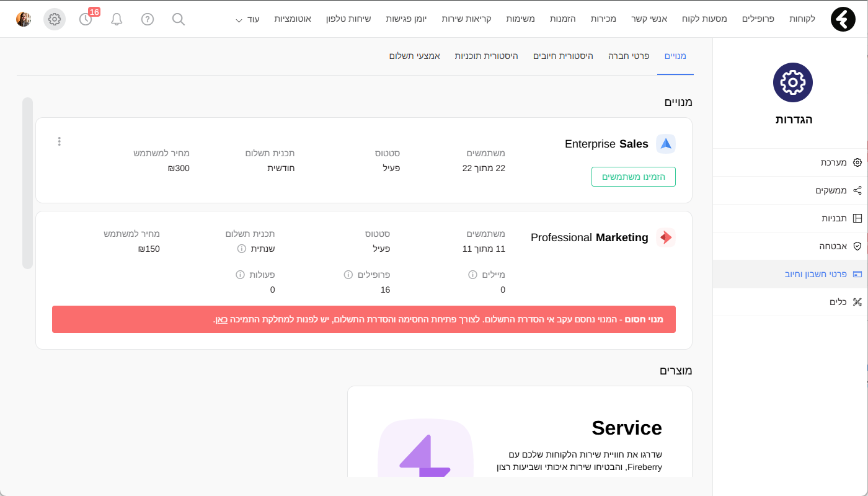Screen dimensions: 868x496
Task: Open יומן פגישות in top navigation
Action: 406,19
